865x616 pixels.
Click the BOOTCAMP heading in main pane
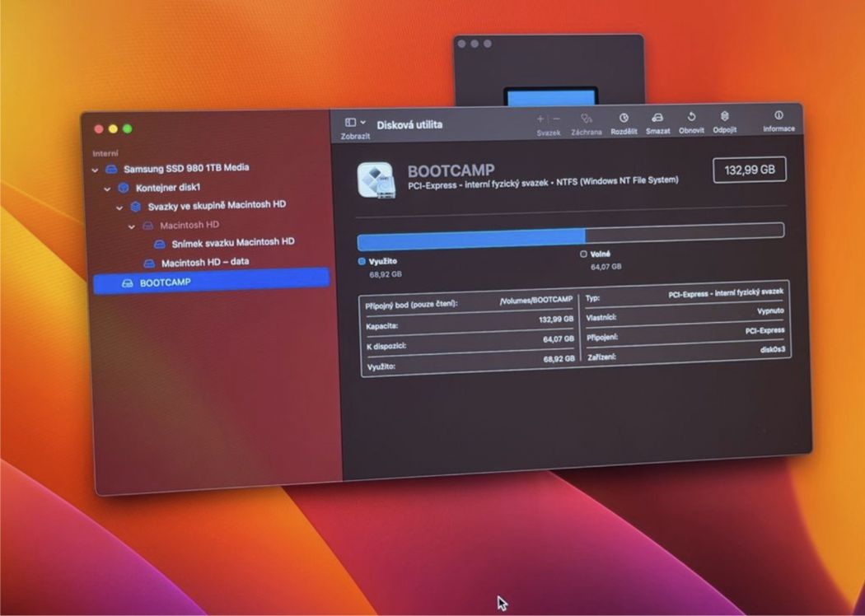coord(451,171)
